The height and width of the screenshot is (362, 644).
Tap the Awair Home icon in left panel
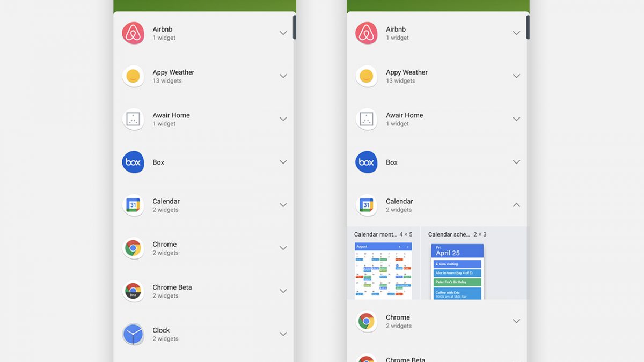(x=133, y=119)
